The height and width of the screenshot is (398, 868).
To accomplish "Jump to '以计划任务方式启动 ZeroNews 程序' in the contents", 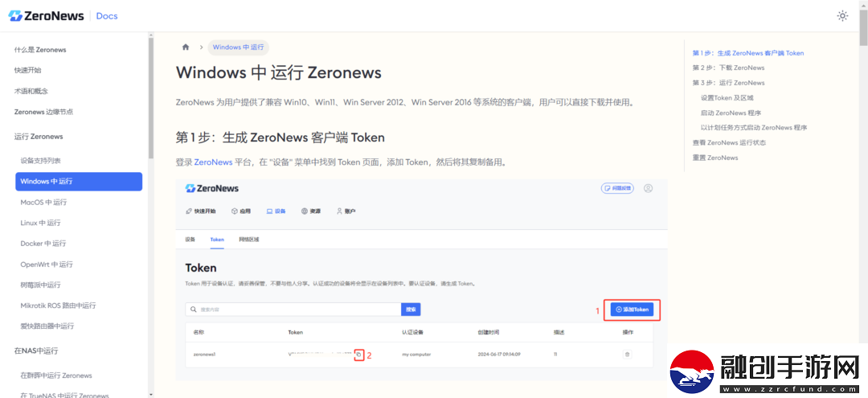I will pyautogui.click(x=753, y=127).
